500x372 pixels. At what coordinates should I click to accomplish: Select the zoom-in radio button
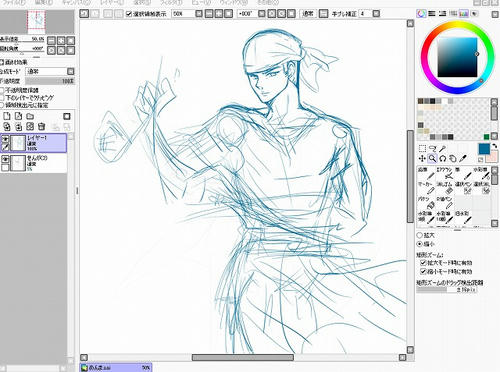(x=420, y=235)
